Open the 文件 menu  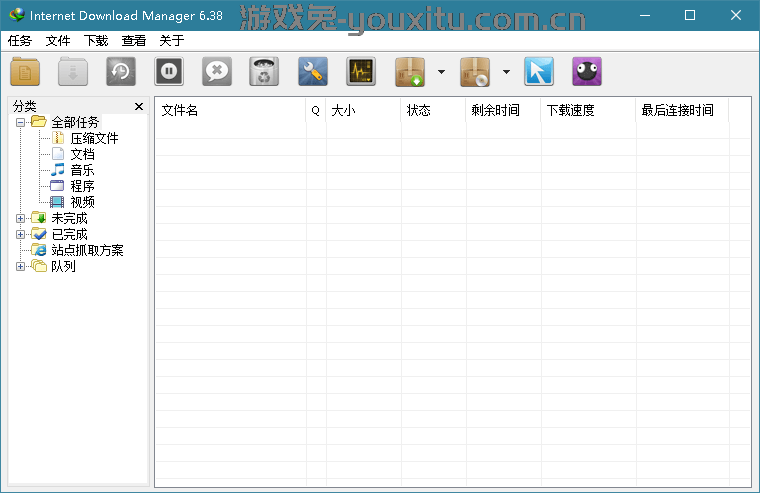58,41
